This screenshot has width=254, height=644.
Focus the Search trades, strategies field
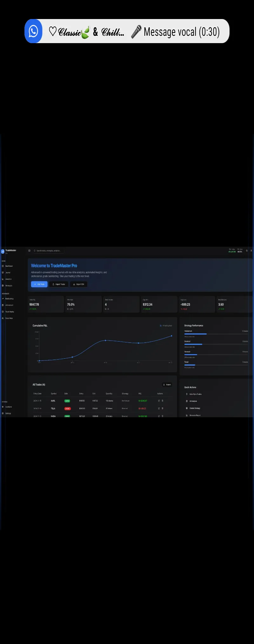coord(49,250)
